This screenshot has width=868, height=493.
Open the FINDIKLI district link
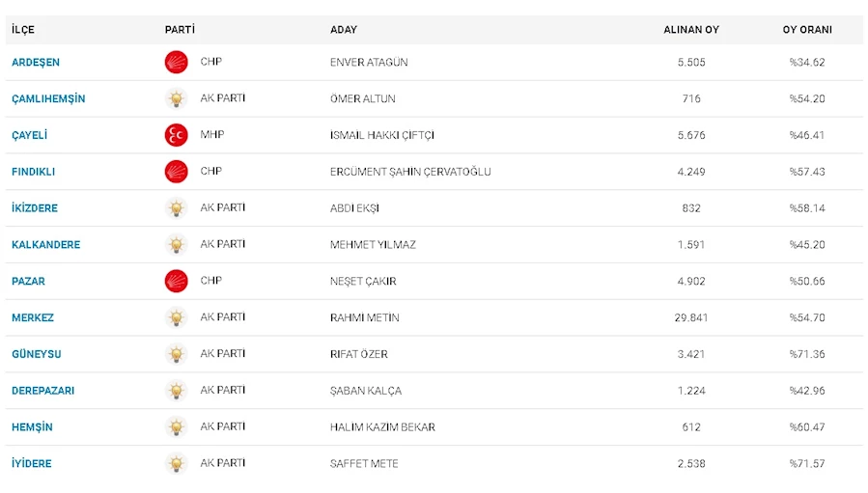(33, 172)
